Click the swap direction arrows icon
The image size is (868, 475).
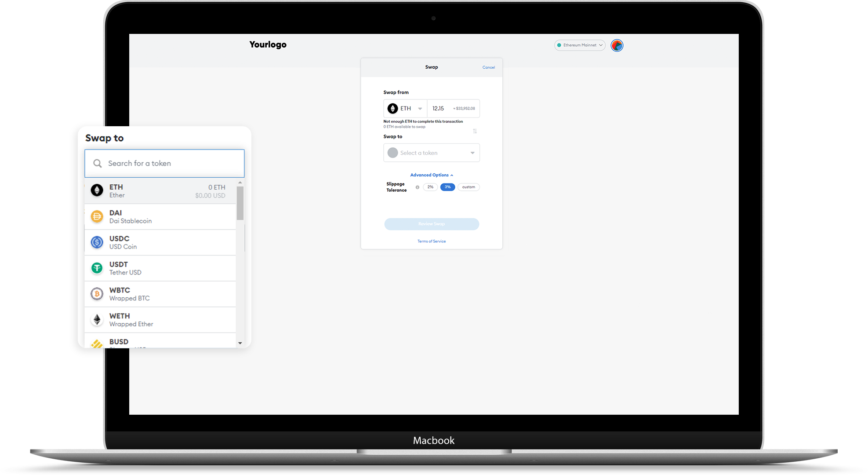(x=475, y=131)
